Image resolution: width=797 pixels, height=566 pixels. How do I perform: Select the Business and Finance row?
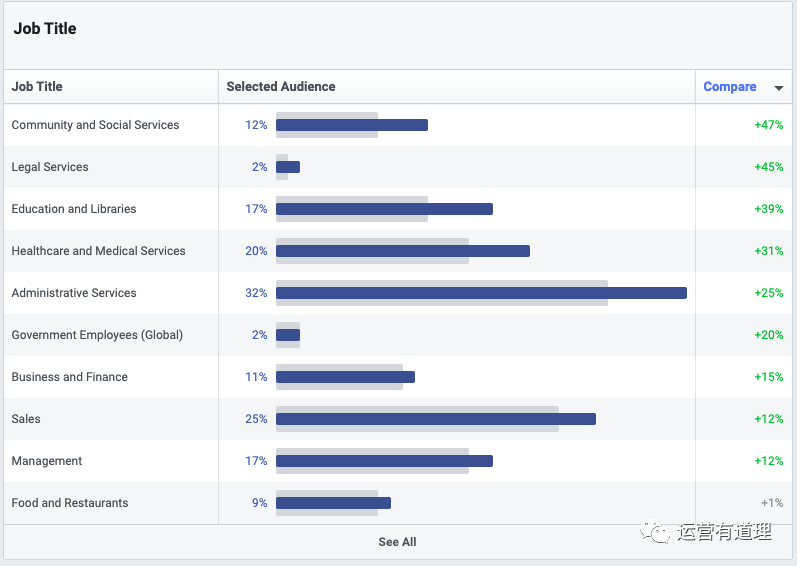tap(70, 377)
